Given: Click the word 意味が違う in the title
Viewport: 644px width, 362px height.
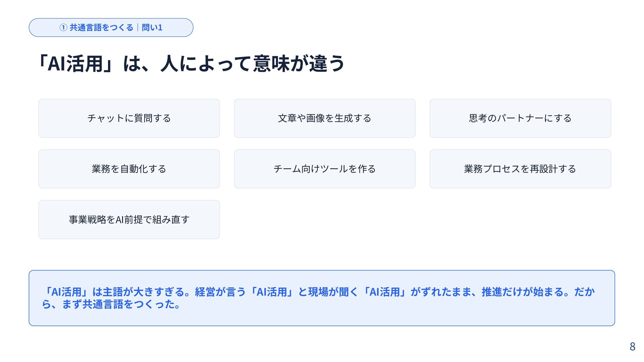Looking at the screenshot, I should pyautogui.click(x=299, y=63).
